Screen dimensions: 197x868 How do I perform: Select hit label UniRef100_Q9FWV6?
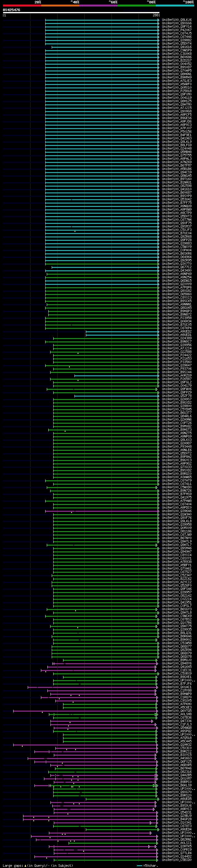point(177,389)
